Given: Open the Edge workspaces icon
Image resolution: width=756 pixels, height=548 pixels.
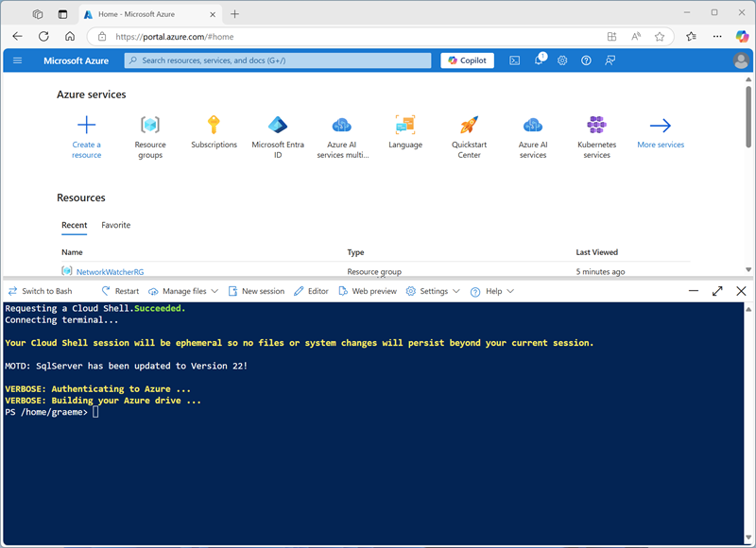Looking at the screenshot, I should pos(38,14).
